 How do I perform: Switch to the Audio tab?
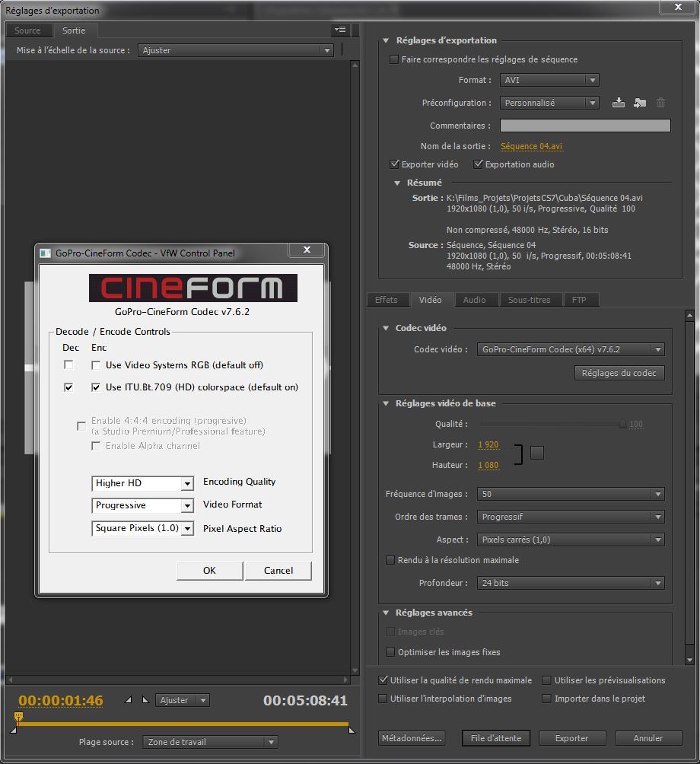pyautogui.click(x=475, y=300)
